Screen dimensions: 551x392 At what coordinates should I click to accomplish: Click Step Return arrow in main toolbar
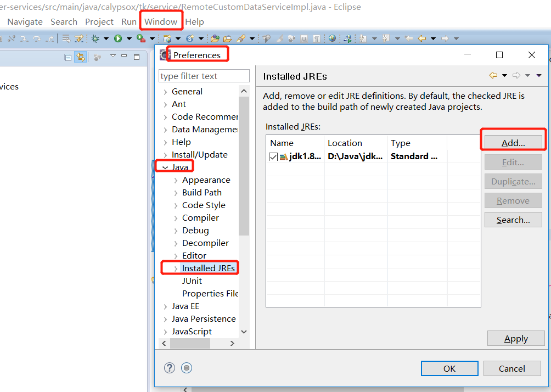[50, 39]
